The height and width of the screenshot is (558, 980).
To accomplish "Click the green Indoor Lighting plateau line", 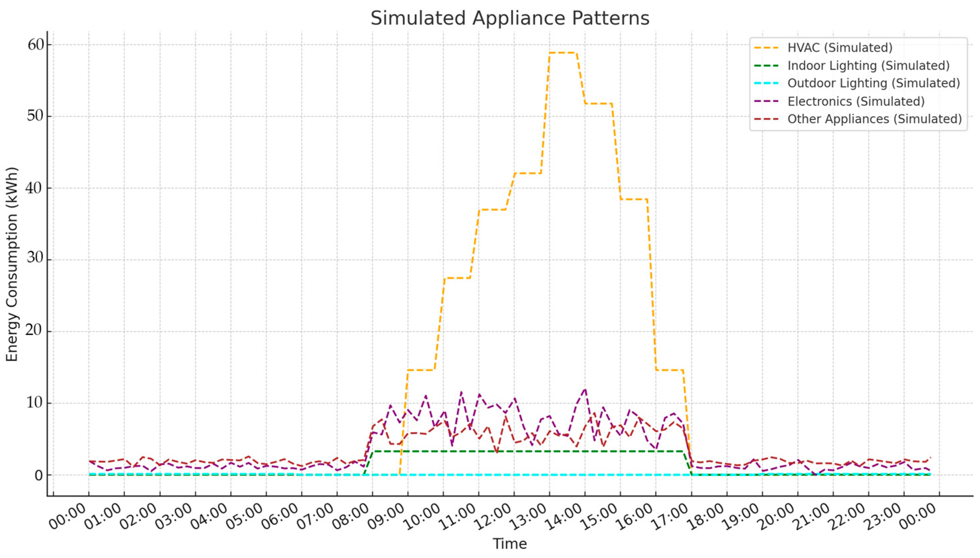I will pyautogui.click(x=529, y=451).
